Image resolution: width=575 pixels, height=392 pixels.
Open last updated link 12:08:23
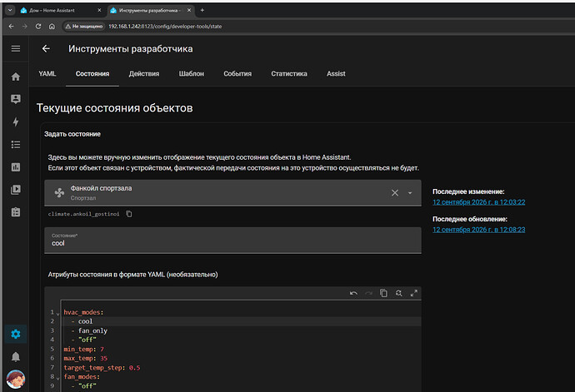click(x=478, y=230)
